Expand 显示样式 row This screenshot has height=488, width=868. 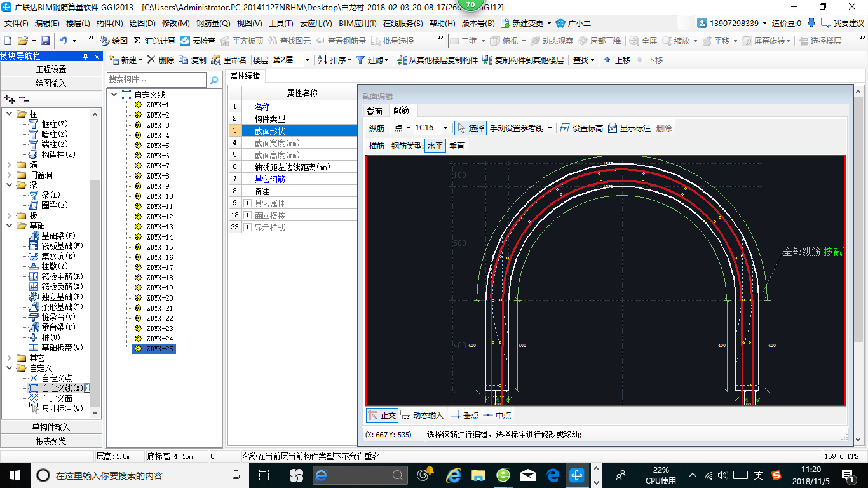coord(248,227)
